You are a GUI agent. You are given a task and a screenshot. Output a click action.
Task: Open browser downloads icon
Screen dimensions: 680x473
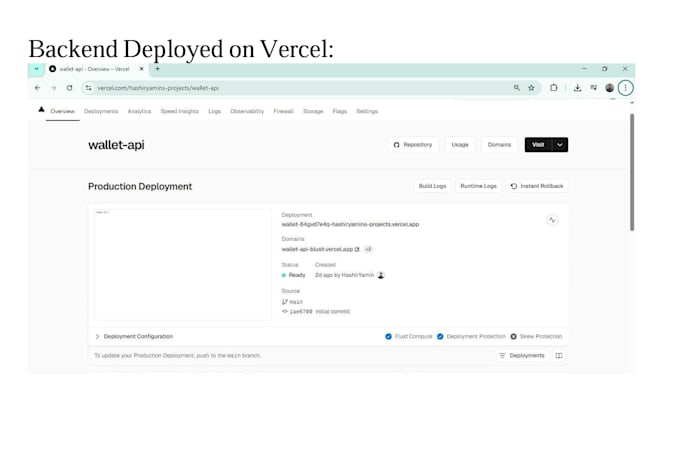[577, 88]
